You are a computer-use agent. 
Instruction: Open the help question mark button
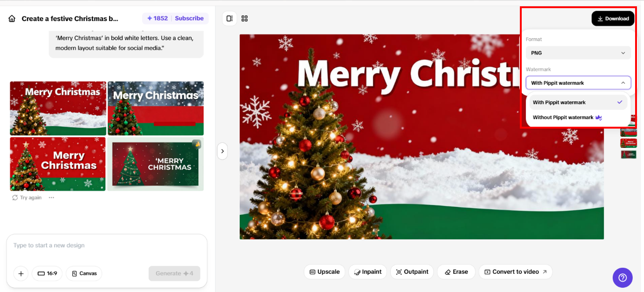click(623, 278)
